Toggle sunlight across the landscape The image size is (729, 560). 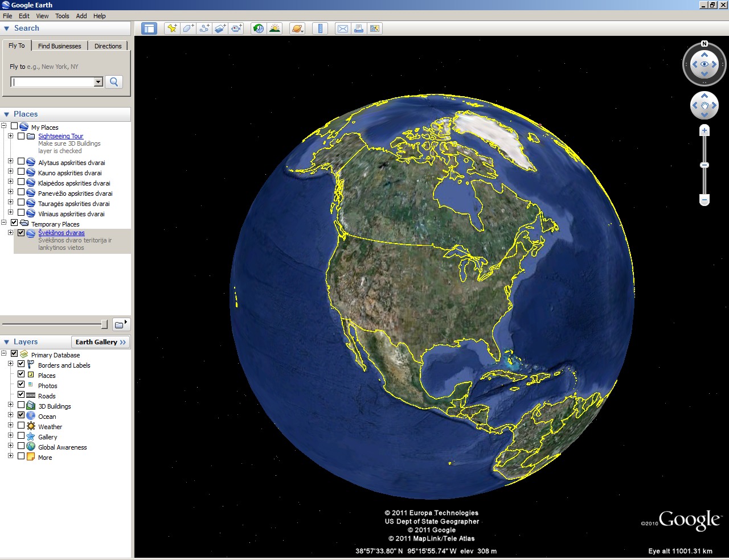tap(275, 28)
